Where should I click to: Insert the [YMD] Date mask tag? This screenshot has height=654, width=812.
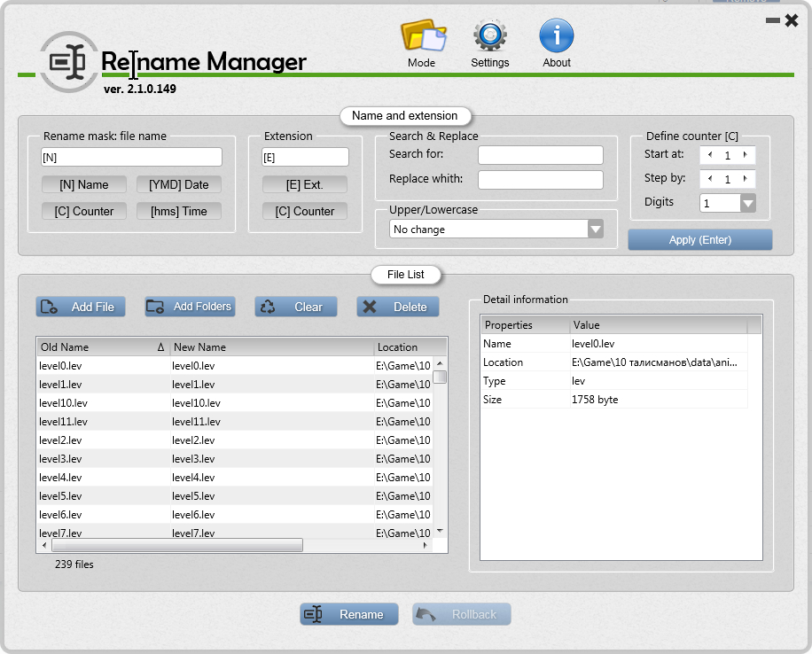(x=179, y=185)
